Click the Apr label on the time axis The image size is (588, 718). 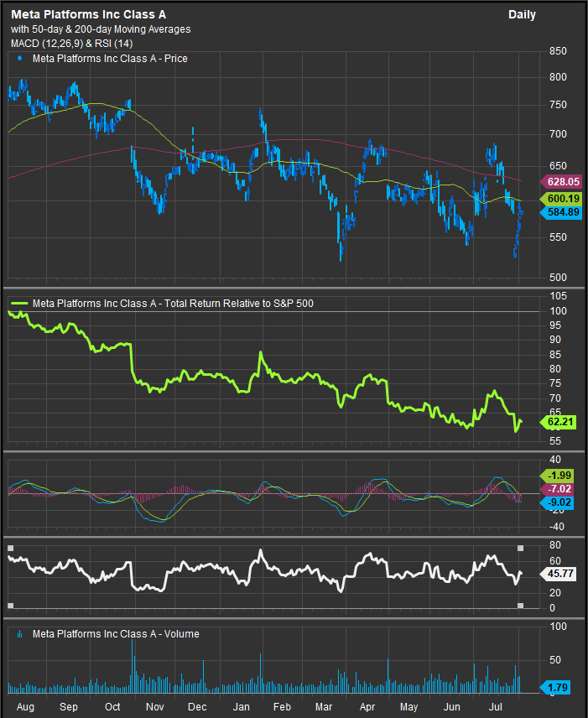click(367, 706)
